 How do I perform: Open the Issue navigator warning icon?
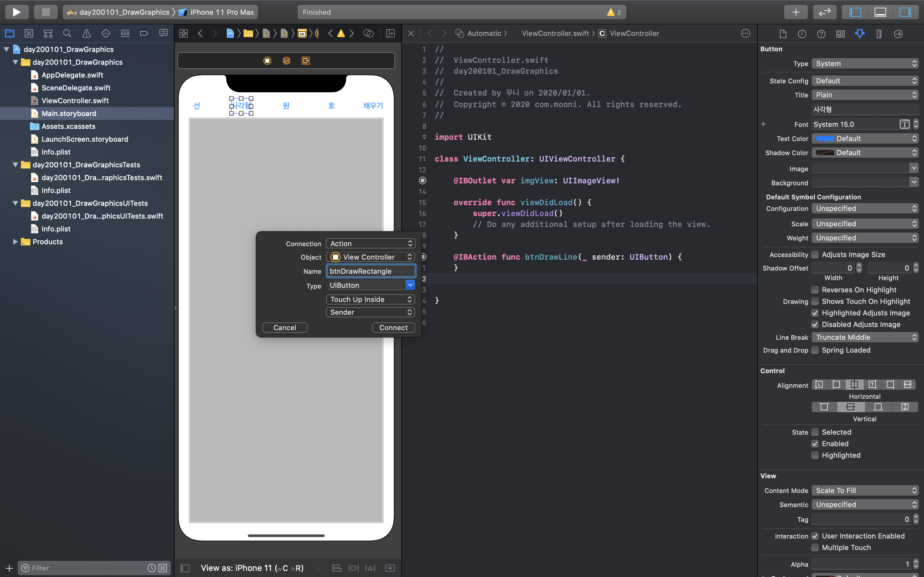point(87,34)
